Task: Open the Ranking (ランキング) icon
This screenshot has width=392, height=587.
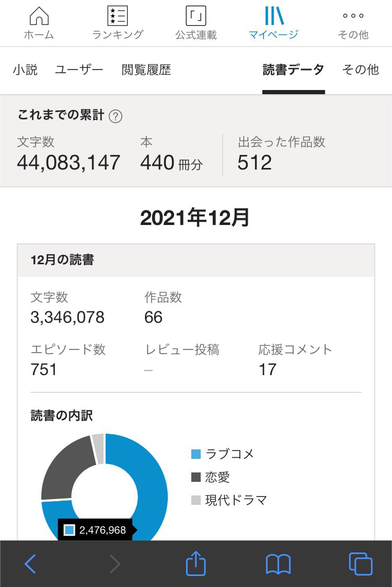Action: 117,17
